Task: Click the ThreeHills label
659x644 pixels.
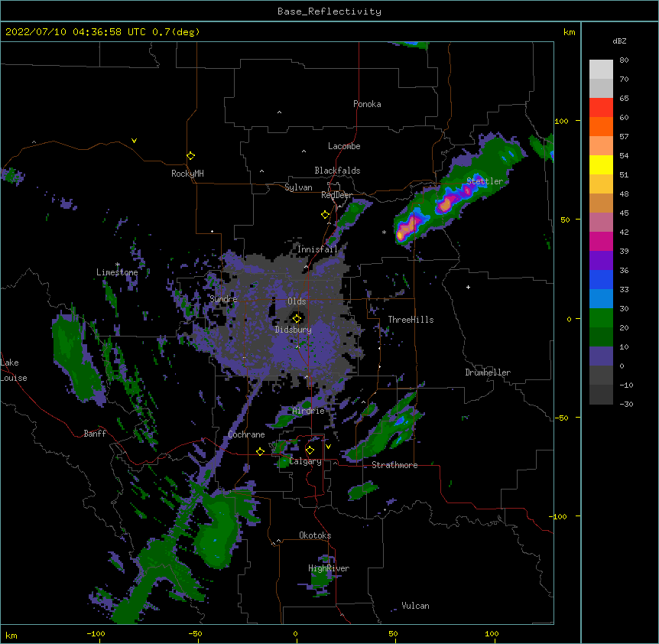Action: [411, 320]
